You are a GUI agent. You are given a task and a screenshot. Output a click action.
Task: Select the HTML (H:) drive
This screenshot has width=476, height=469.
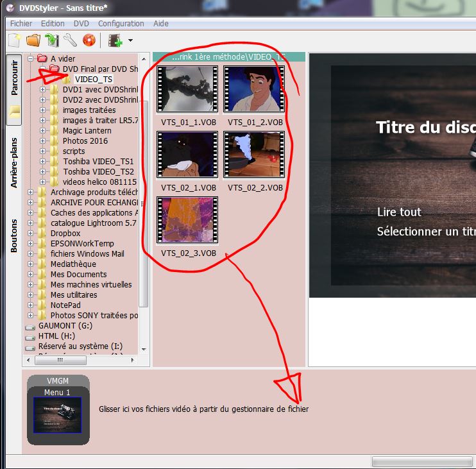[56, 336]
